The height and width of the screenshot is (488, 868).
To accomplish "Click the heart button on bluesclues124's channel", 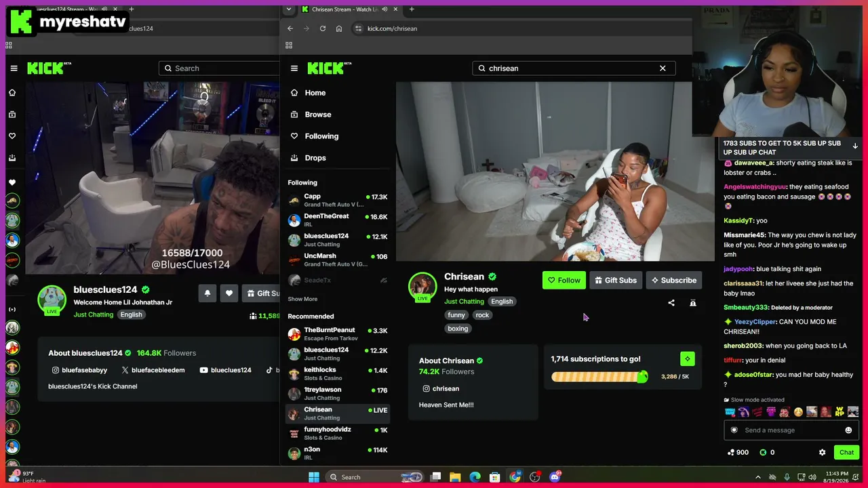I will (x=229, y=293).
